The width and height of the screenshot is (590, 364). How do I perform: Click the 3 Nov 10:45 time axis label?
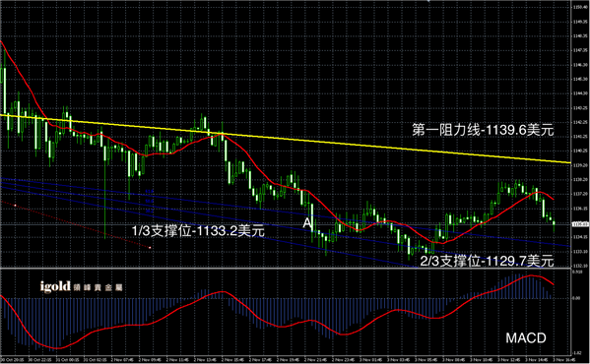[x=482, y=360]
